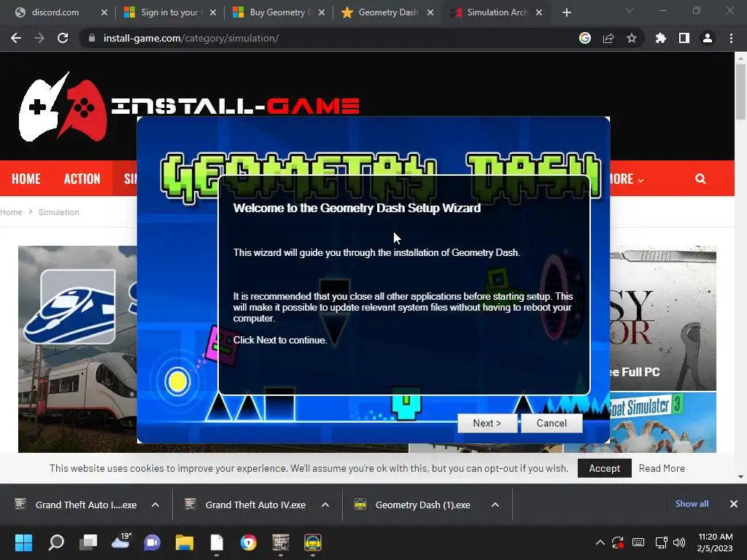Open Read More cookie policy link
Image resolution: width=747 pixels, height=560 pixels.
(662, 468)
